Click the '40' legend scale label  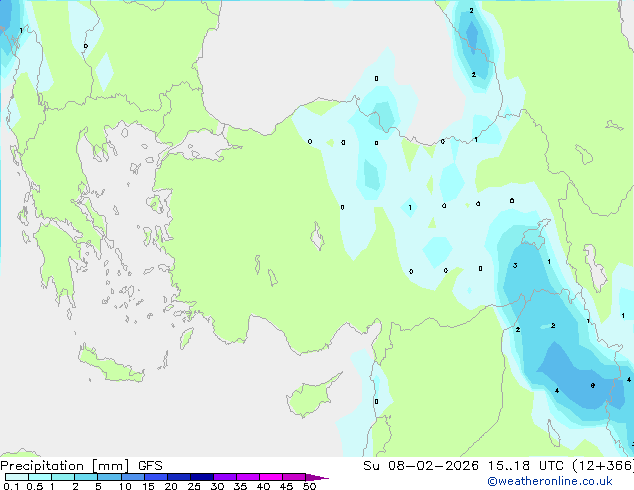point(263,486)
